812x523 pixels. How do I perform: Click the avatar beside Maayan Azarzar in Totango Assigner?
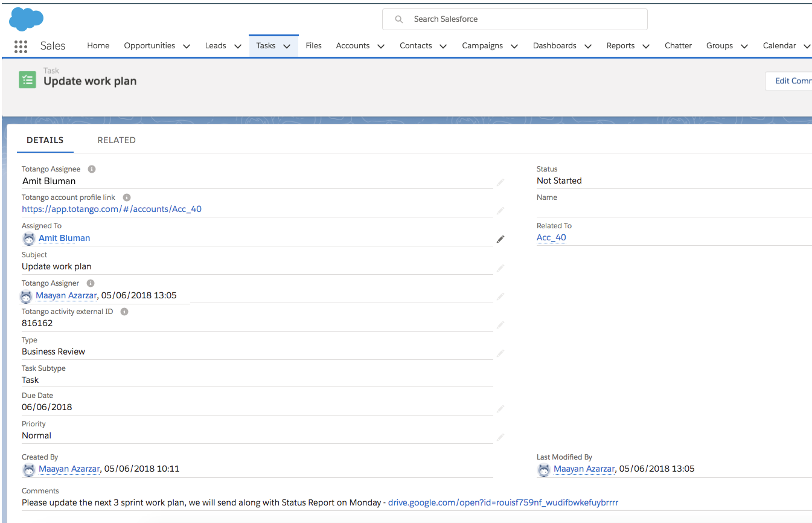point(26,296)
